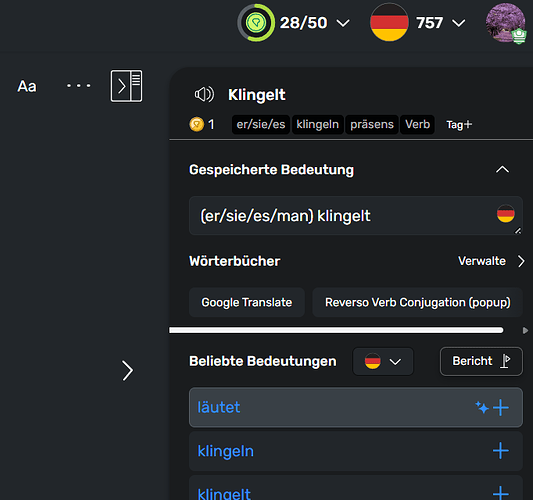Image resolution: width=533 pixels, height=500 pixels.
Task: Expand the 28/50 daily goal dropdown
Action: coord(343,23)
